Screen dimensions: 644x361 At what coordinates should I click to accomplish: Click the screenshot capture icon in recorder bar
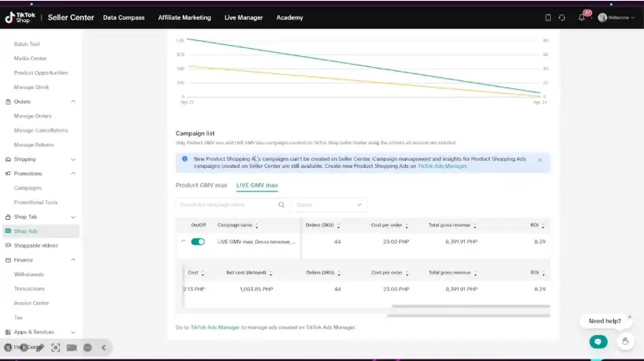pyautogui.click(x=55, y=348)
